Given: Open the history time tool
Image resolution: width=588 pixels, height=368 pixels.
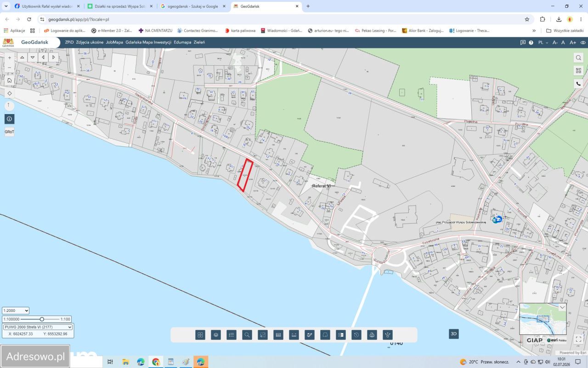Looking at the screenshot, I should click(x=356, y=335).
